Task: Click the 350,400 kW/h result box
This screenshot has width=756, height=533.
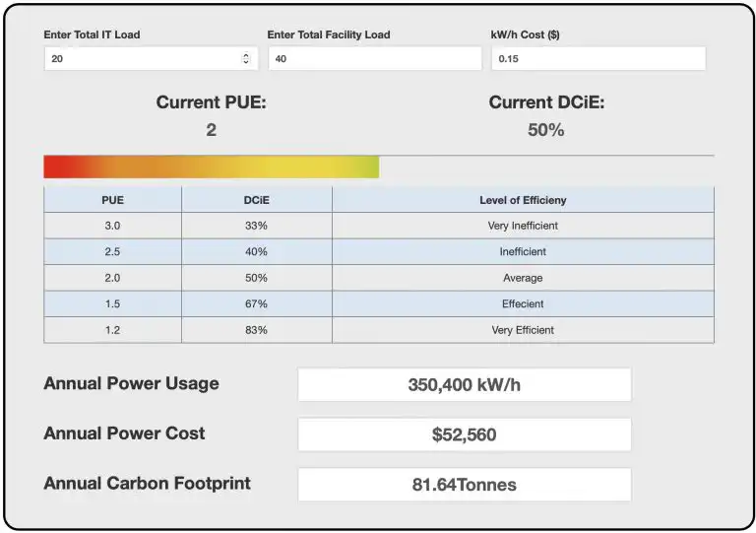Action: tap(465, 384)
